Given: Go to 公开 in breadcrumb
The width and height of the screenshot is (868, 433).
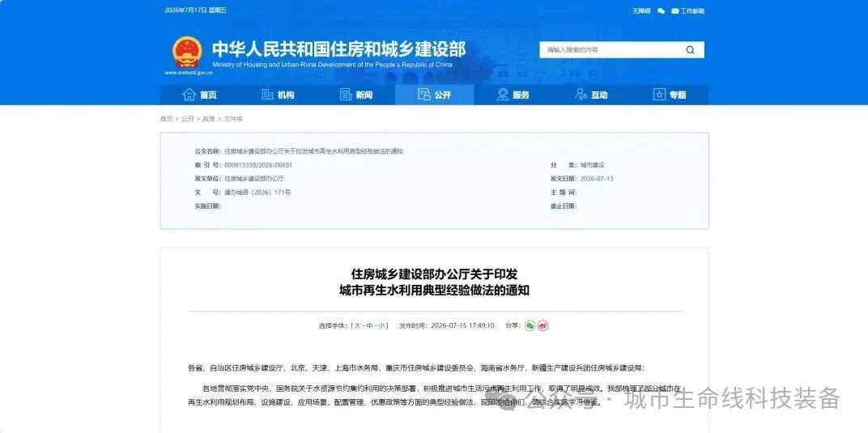Looking at the screenshot, I should [x=188, y=119].
